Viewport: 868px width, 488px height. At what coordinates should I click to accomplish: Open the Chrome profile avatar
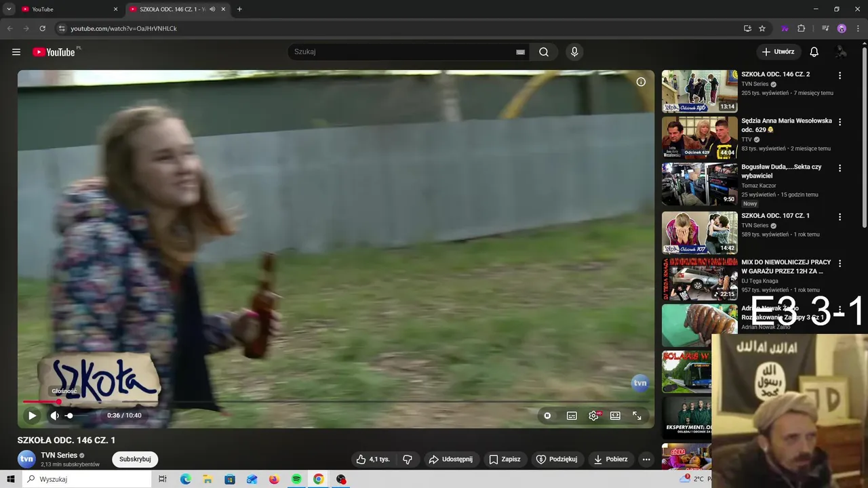coord(842,28)
